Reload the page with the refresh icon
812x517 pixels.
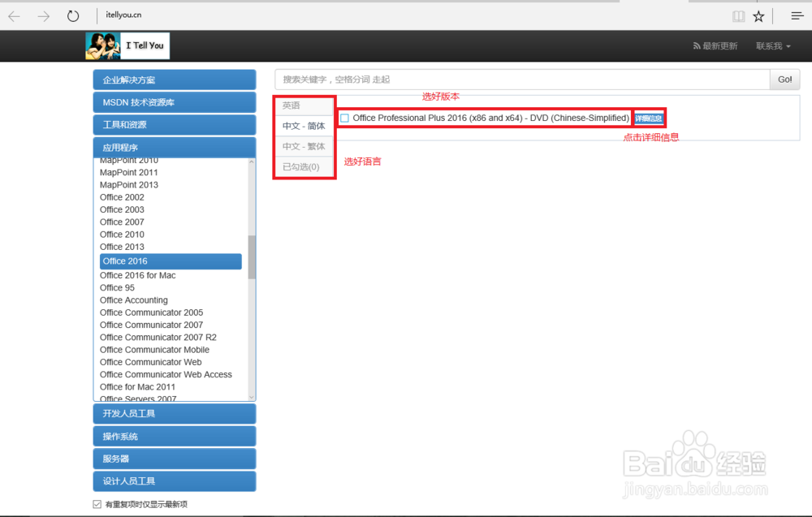(x=73, y=16)
